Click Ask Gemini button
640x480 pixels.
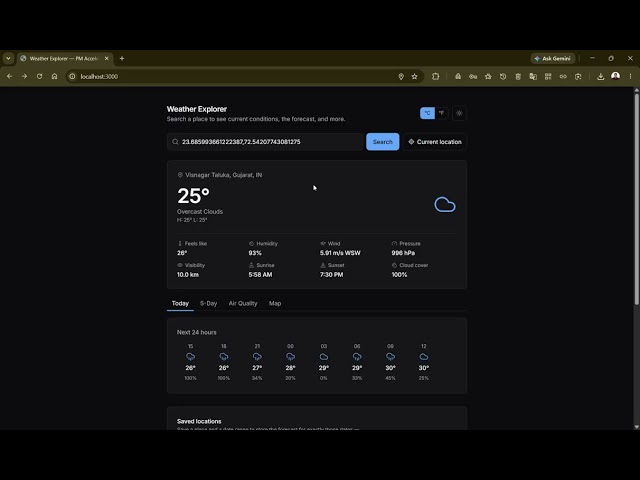coord(553,58)
